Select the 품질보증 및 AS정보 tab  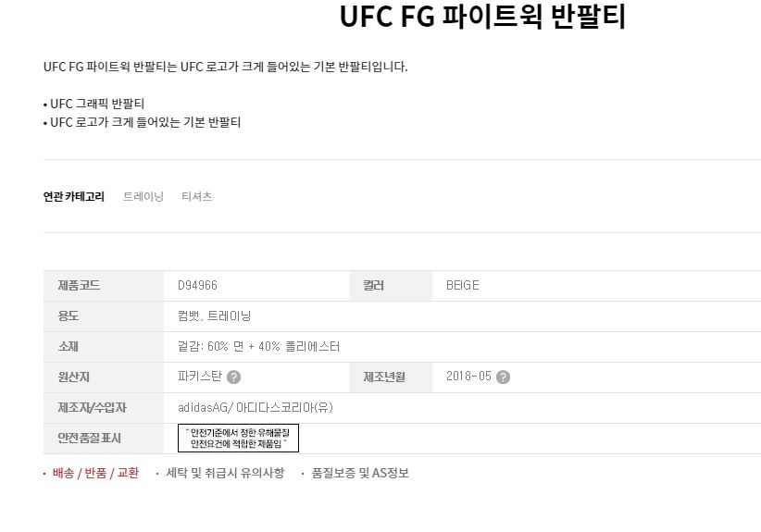point(360,474)
